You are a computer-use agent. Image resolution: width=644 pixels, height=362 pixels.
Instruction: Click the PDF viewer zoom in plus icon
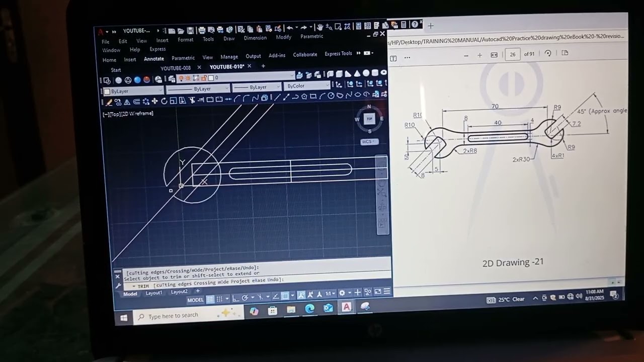point(479,55)
